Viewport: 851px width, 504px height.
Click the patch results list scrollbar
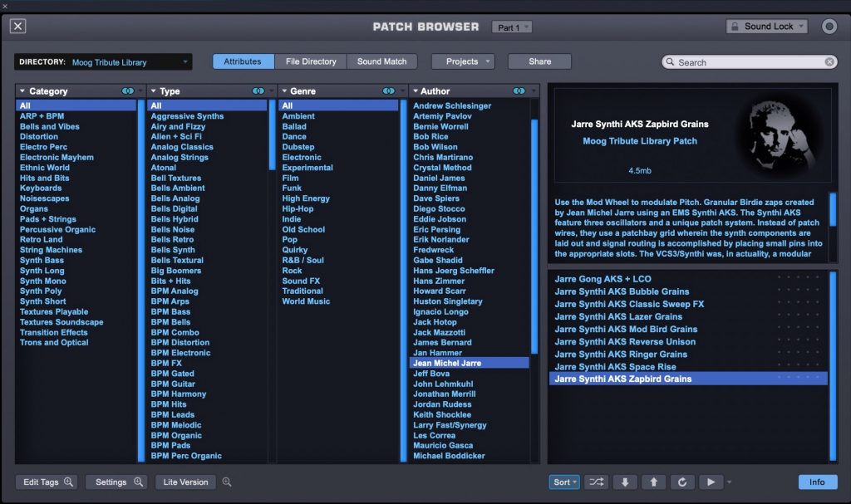[x=833, y=365]
